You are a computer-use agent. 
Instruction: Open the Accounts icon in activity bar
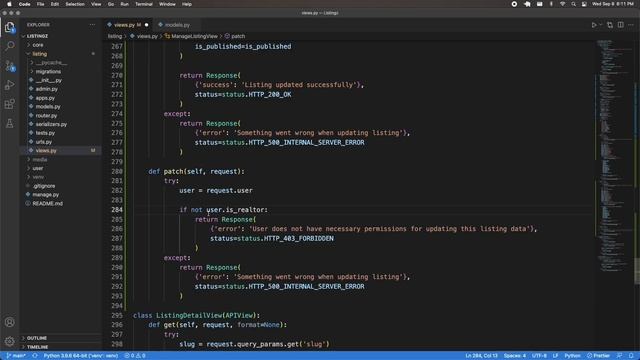coord(10,322)
